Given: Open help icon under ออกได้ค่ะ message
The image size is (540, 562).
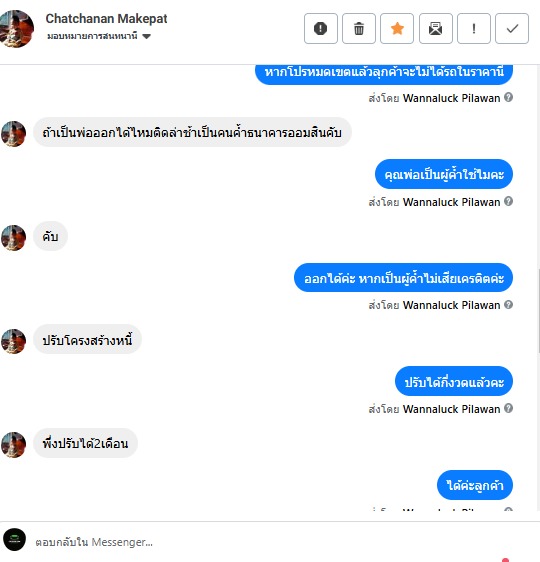Looking at the screenshot, I should click(x=508, y=304).
